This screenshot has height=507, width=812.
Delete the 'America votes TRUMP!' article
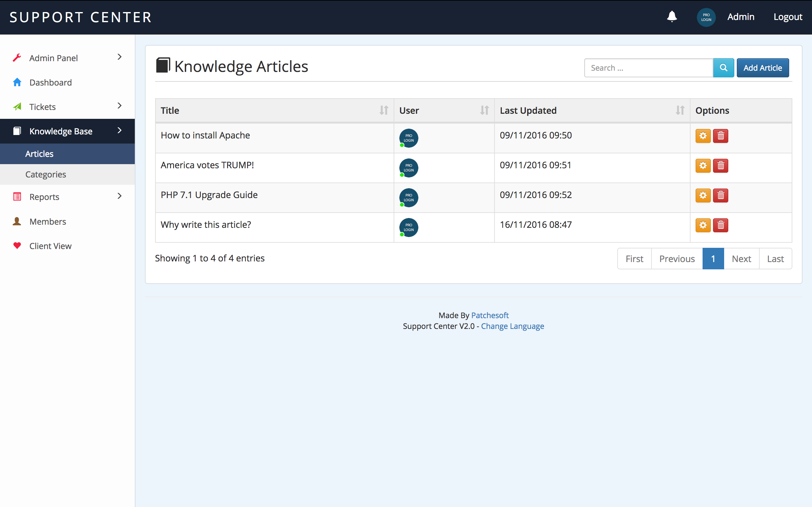[720, 166]
